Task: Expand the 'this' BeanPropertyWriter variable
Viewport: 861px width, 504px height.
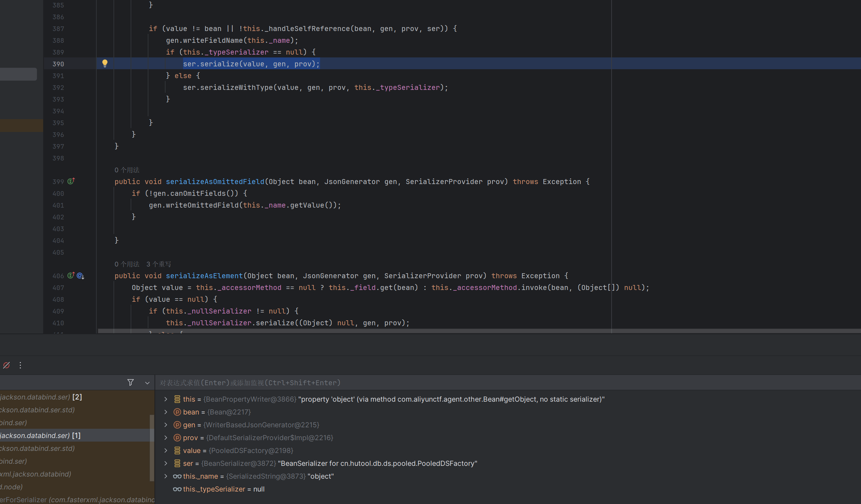Action: point(166,399)
